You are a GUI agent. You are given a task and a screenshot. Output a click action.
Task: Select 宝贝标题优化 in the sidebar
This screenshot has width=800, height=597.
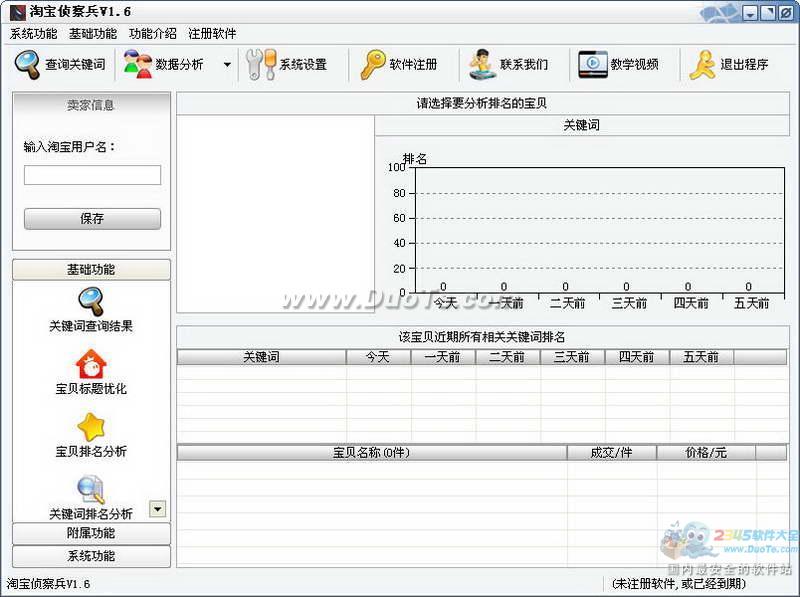pyautogui.click(x=91, y=365)
